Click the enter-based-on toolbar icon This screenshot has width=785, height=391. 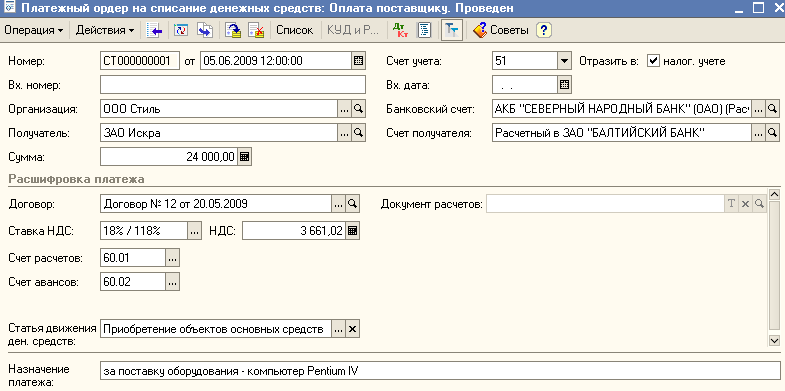[181, 30]
